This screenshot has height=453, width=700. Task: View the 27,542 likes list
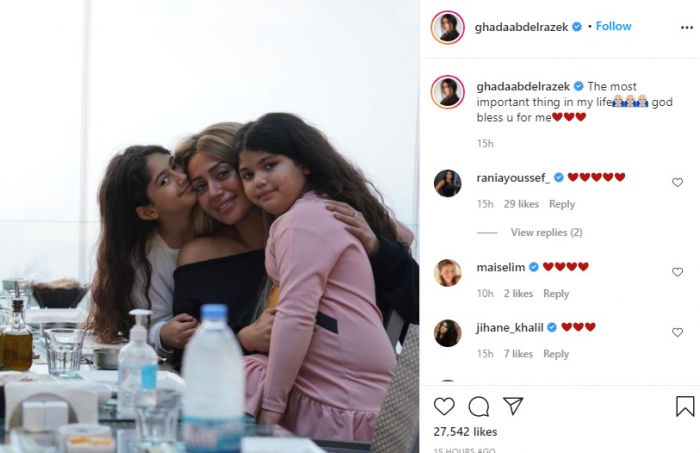click(x=465, y=432)
